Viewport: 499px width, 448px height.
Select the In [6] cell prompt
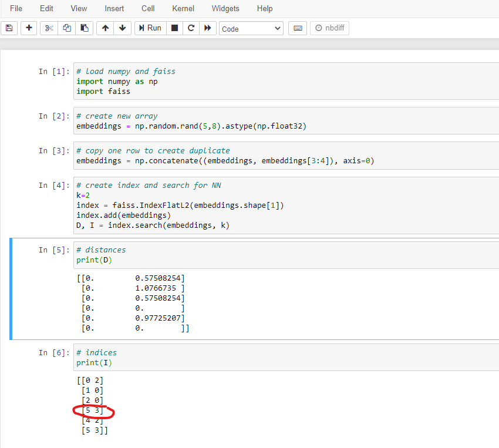[x=54, y=353]
